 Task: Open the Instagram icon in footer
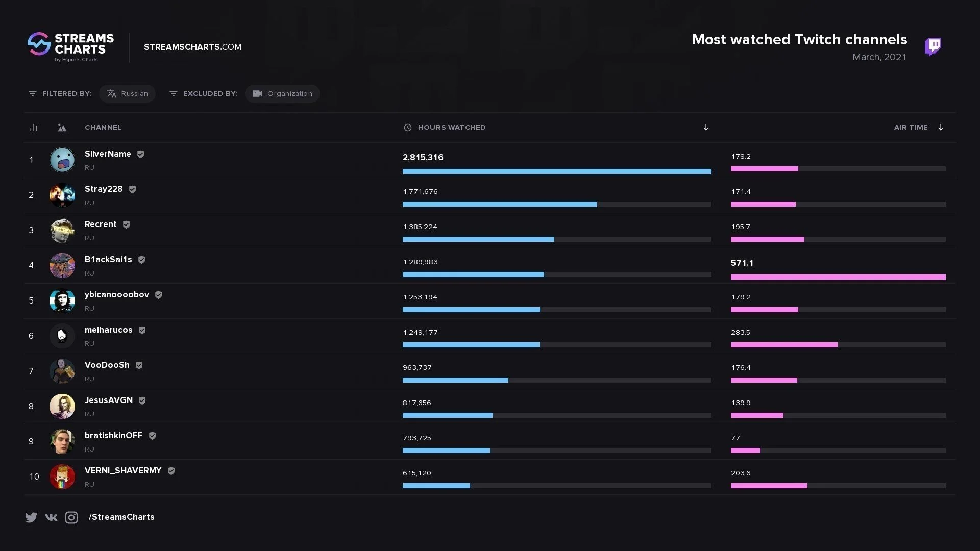[71, 517]
